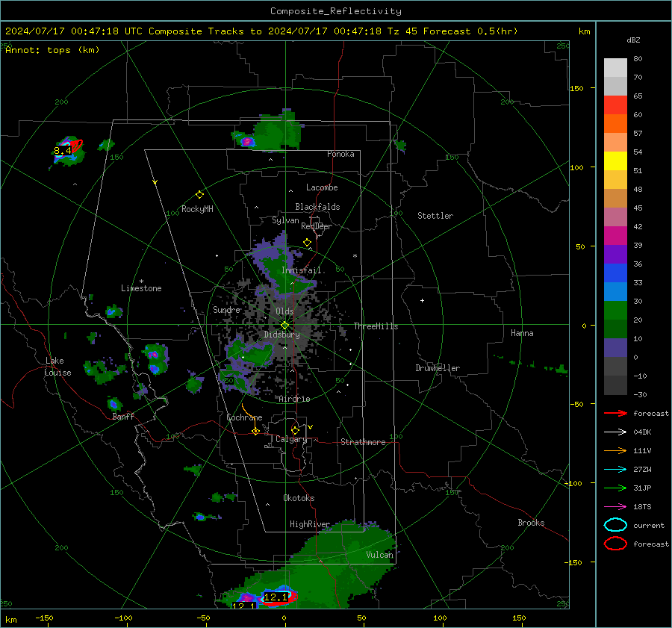Click the 04DK legend label
The image size is (672, 628).
click(642, 432)
